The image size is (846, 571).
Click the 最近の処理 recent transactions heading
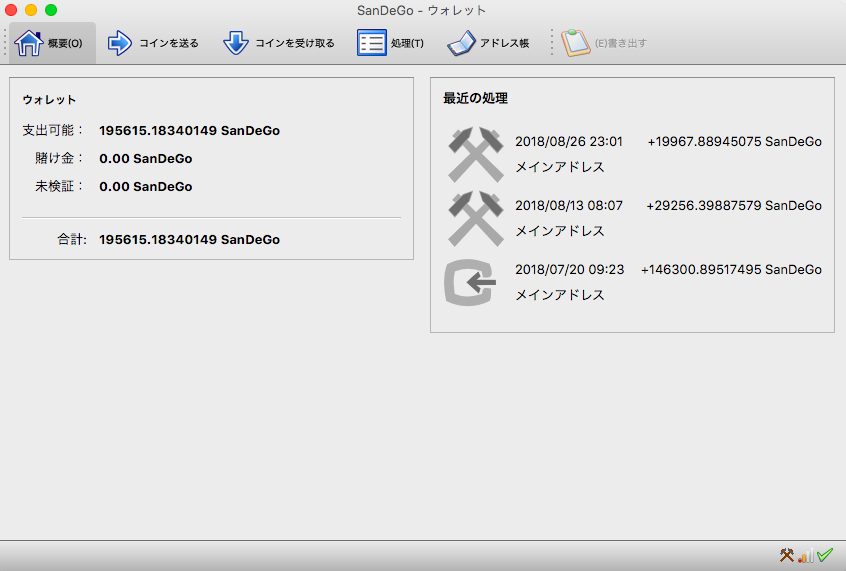pyautogui.click(x=475, y=99)
